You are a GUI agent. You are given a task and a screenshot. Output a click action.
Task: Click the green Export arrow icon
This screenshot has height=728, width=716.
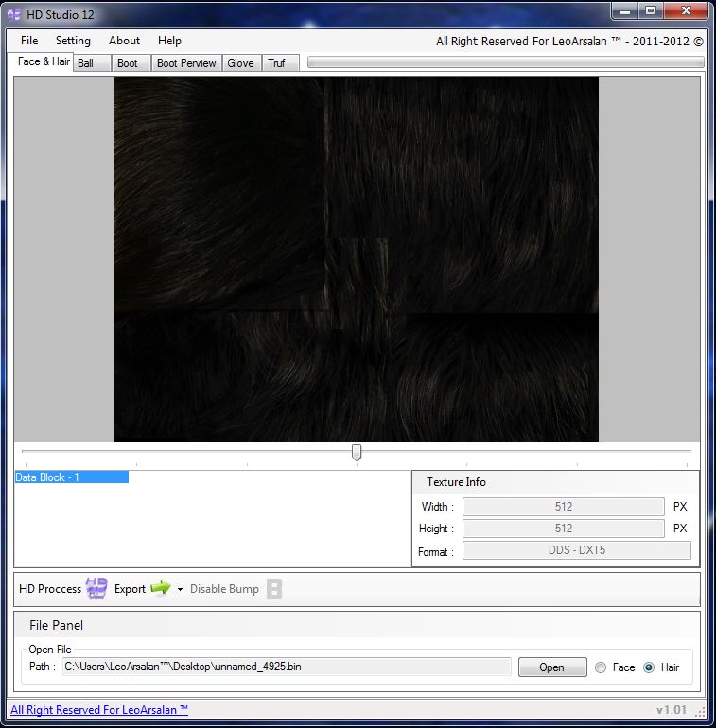pos(161,589)
